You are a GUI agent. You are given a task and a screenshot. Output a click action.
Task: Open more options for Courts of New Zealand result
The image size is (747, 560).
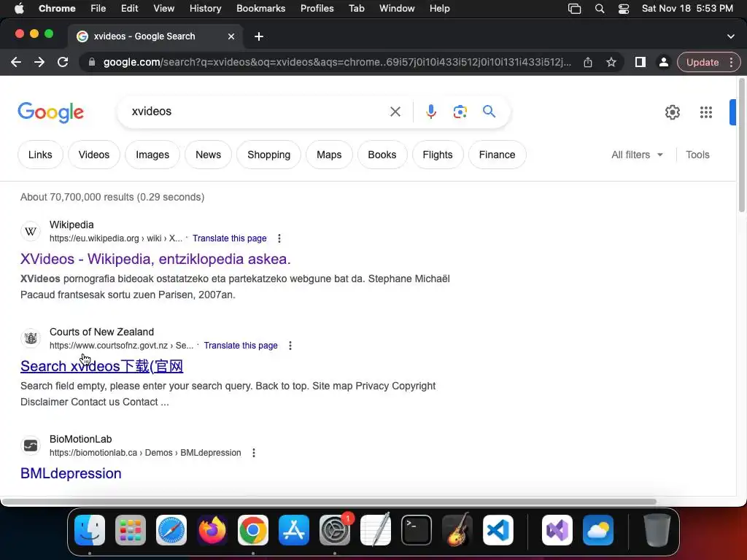(290, 345)
